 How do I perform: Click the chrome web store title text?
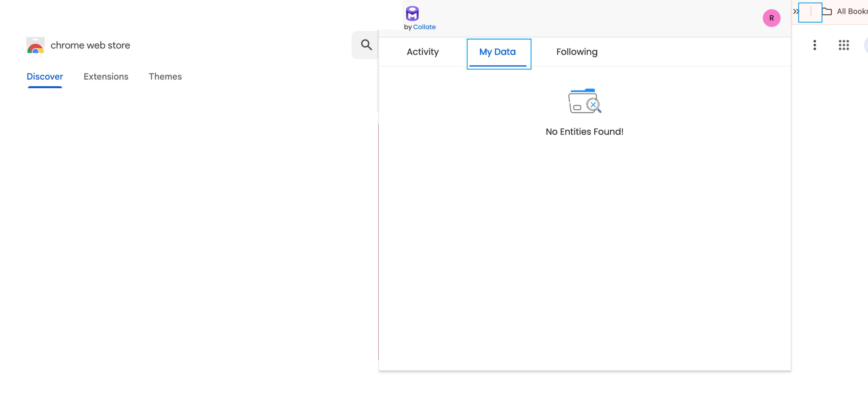(90, 45)
